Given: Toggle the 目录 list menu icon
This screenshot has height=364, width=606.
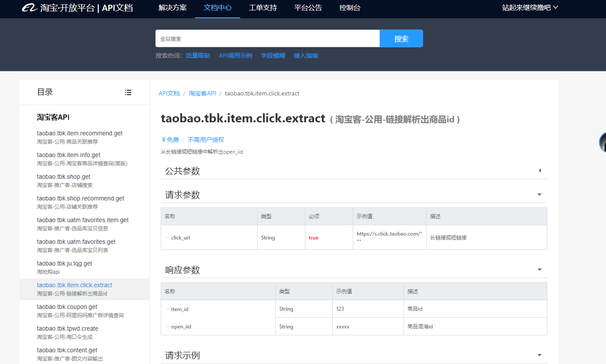Looking at the screenshot, I should 128,92.
